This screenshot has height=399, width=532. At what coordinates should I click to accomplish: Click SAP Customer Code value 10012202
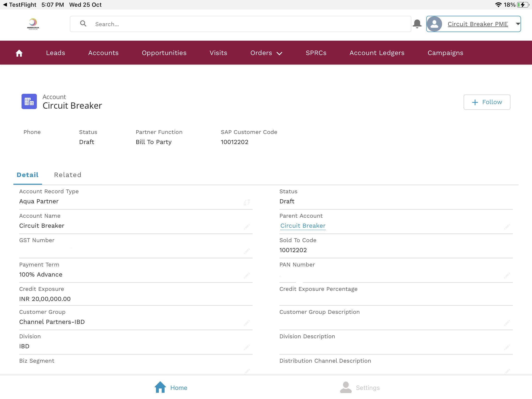click(234, 142)
